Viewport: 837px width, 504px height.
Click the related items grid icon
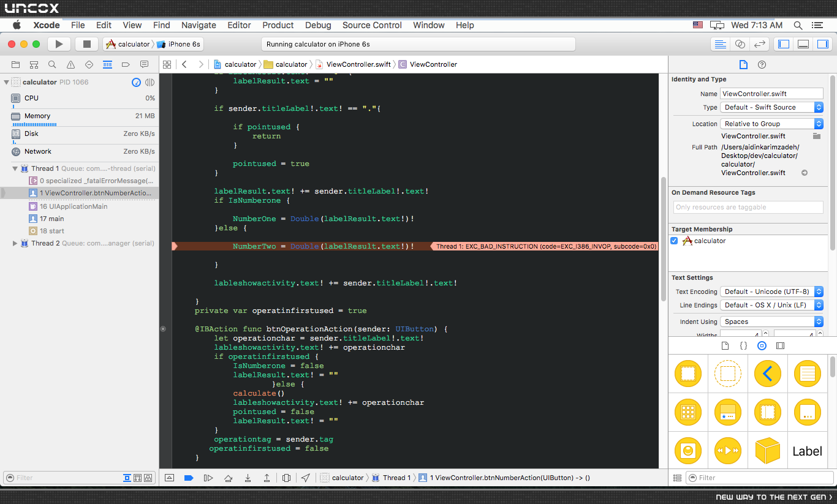(x=167, y=64)
